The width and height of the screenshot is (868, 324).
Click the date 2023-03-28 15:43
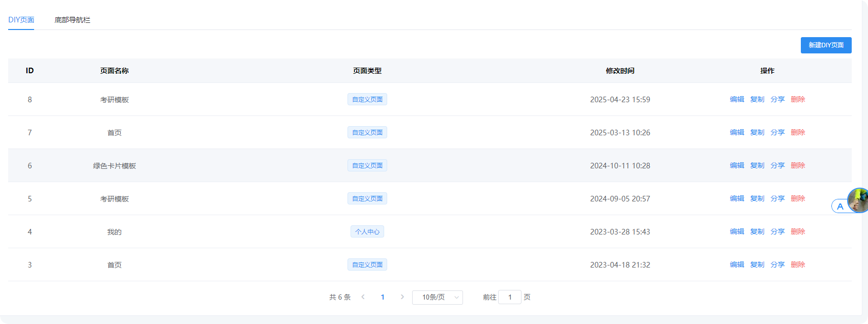pyautogui.click(x=620, y=232)
